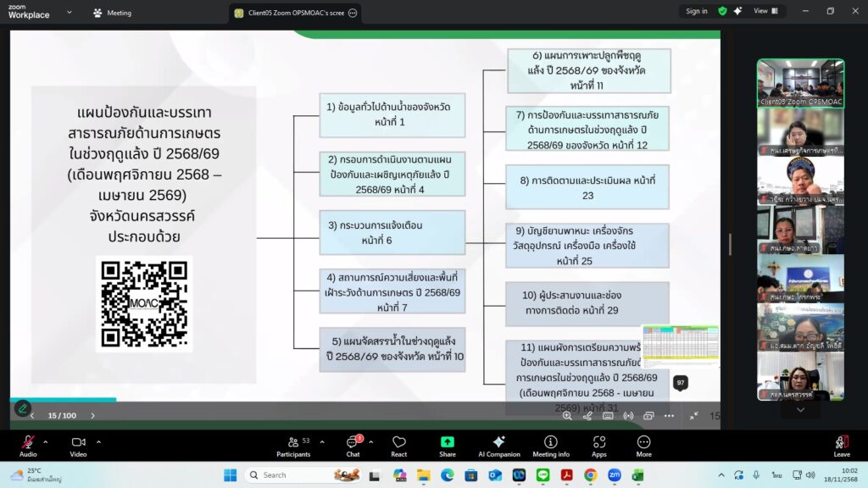Open the Participants panel
The height and width of the screenshot is (488, 868).
pyautogui.click(x=293, y=444)
